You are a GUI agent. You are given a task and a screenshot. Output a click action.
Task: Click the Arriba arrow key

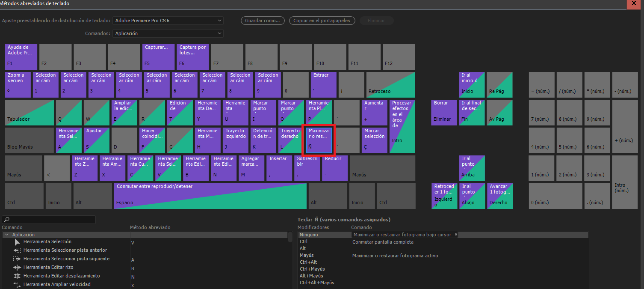click(472, 168)
